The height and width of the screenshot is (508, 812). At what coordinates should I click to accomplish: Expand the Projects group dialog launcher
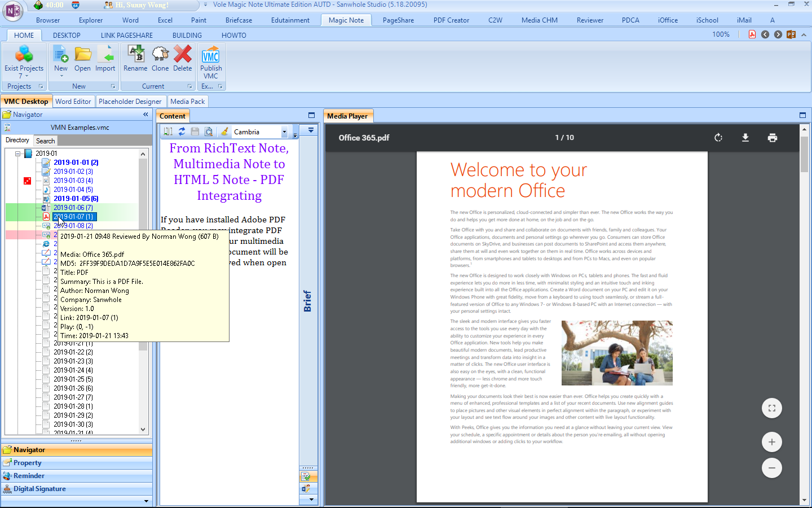[41, 86]
